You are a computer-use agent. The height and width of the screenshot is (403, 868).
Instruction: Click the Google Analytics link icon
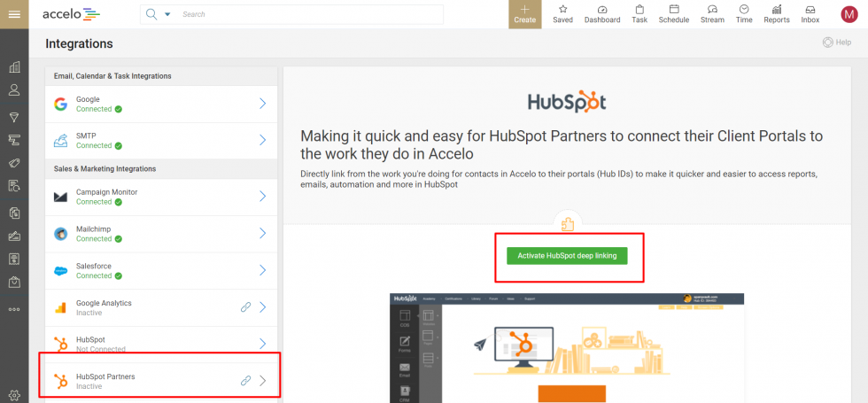pos(246,307)
